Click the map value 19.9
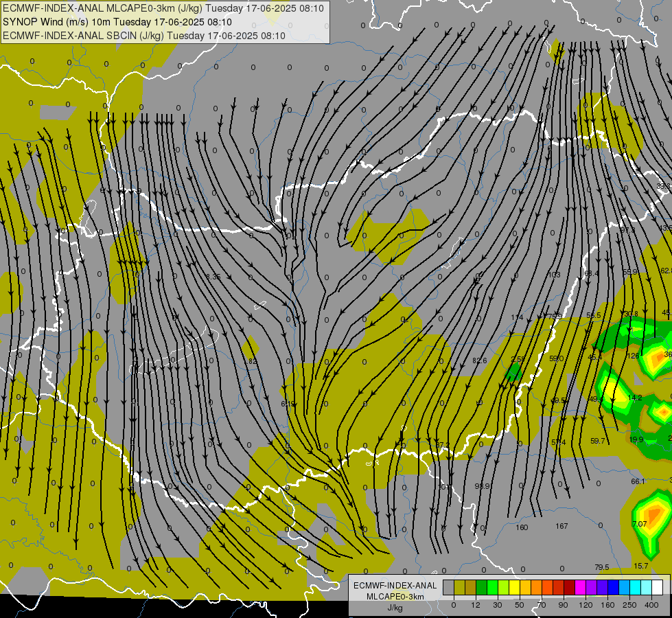This screenshot has width=672, height=618. pyautogui.click(x=636, y=439)
